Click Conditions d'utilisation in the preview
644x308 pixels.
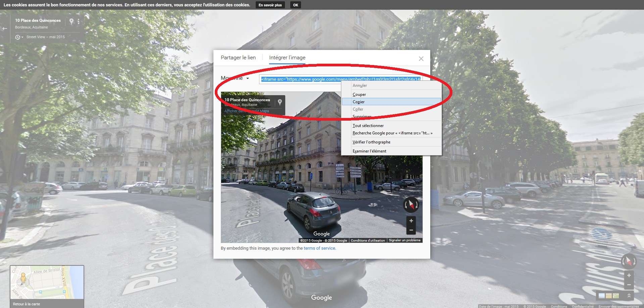(x=368, y=240)
